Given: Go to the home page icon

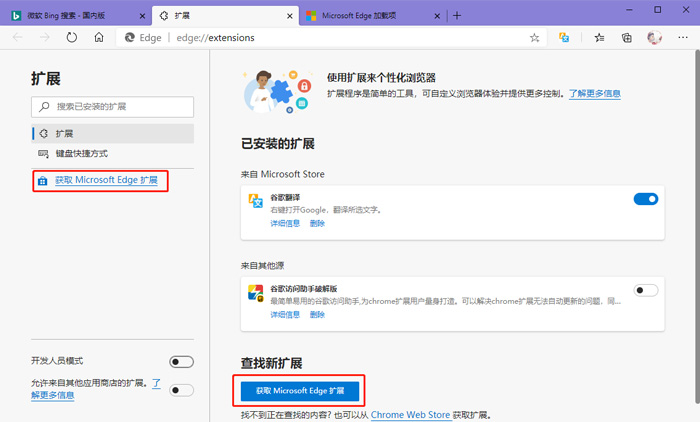Looking at the screenshot, I should pyautogui.click(x=98, y=37).
